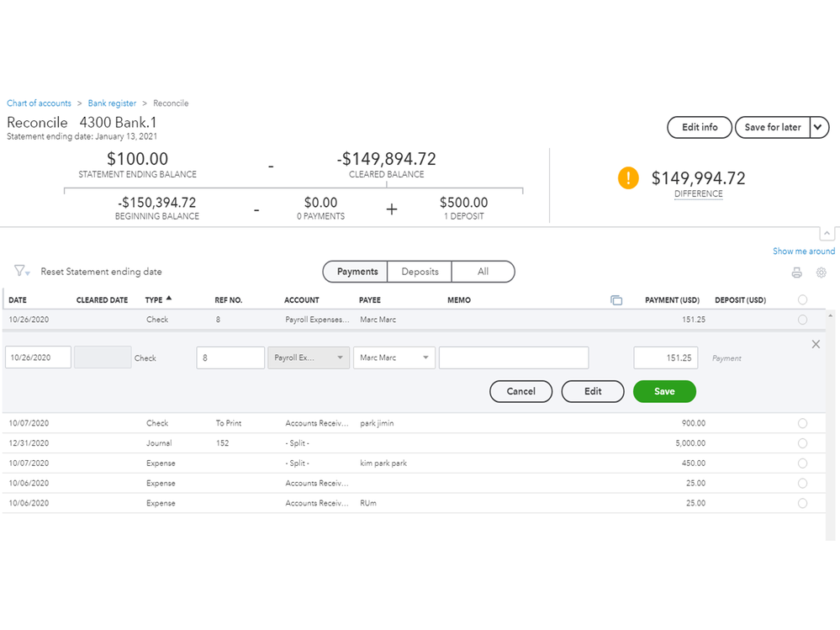
Task: Sort by ACCOUNT column header
Action: [x=301, y=300]
